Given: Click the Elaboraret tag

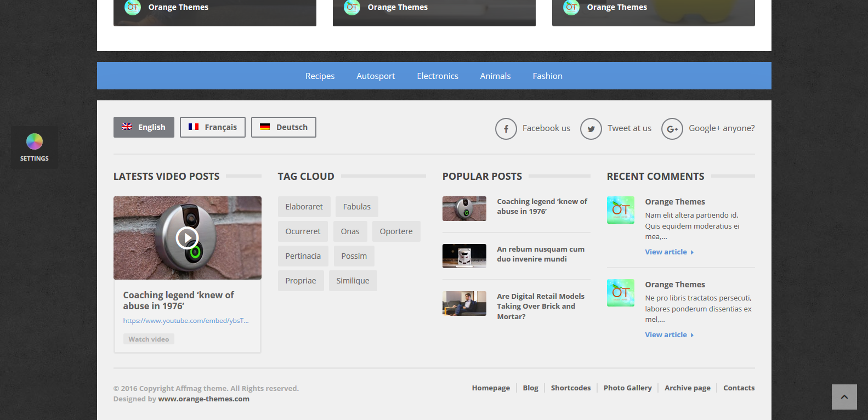Looking at the screenshot, I should tap(304, 207).
